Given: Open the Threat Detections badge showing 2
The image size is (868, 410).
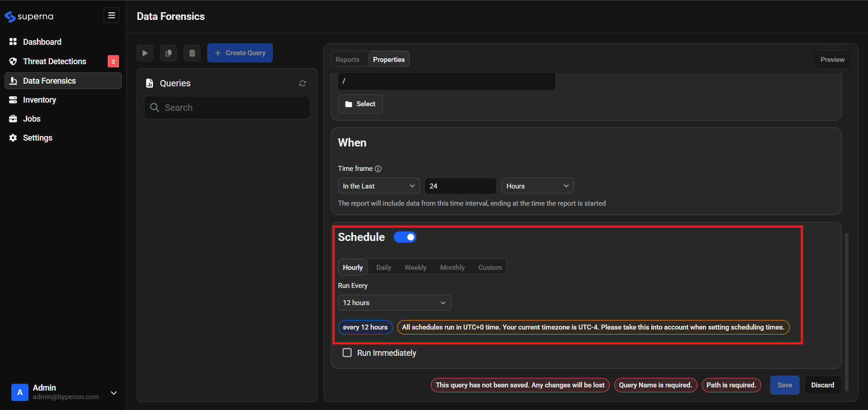Looking at the screenshot, I should click(x=113, y=61).
